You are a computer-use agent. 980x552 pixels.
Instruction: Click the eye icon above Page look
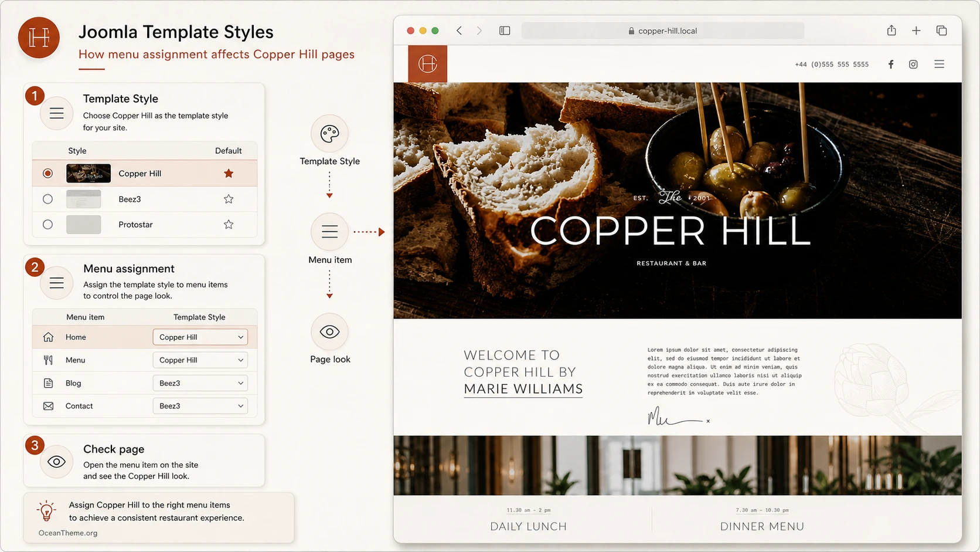[x=329, y=332]
